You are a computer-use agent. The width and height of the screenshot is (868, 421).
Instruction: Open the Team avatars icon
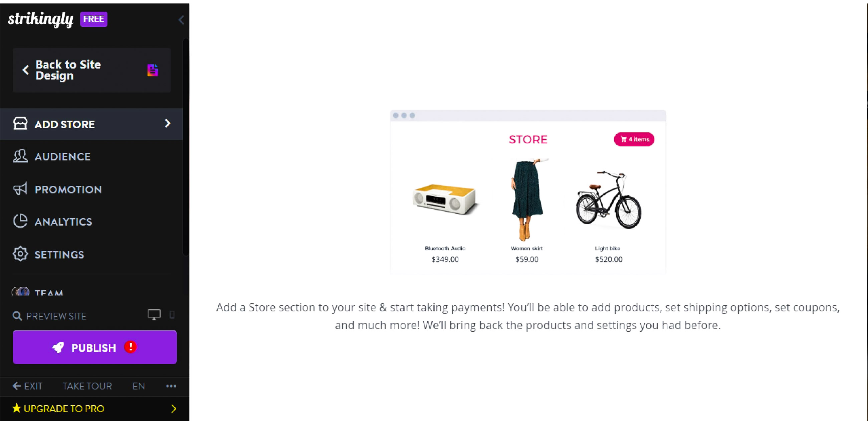pyautogui.click(x=20, y=291)
